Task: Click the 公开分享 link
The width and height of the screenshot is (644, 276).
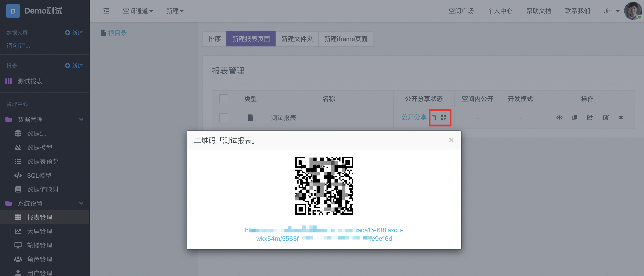Action: click(414, 117)
